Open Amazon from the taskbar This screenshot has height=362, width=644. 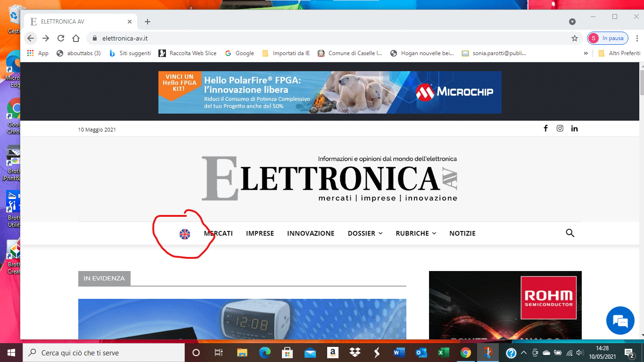pos(332,353)
